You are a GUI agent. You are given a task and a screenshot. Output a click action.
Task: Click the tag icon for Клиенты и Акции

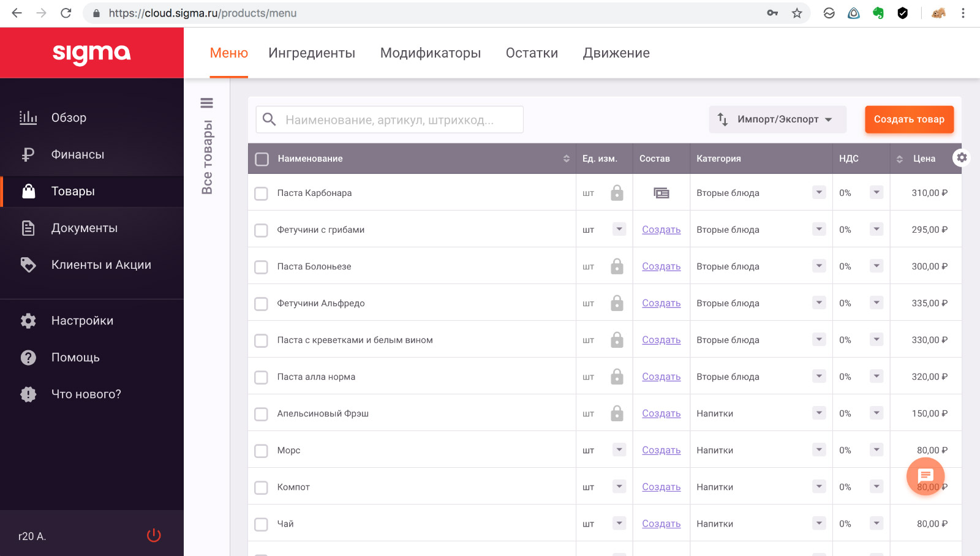point(28,265)
